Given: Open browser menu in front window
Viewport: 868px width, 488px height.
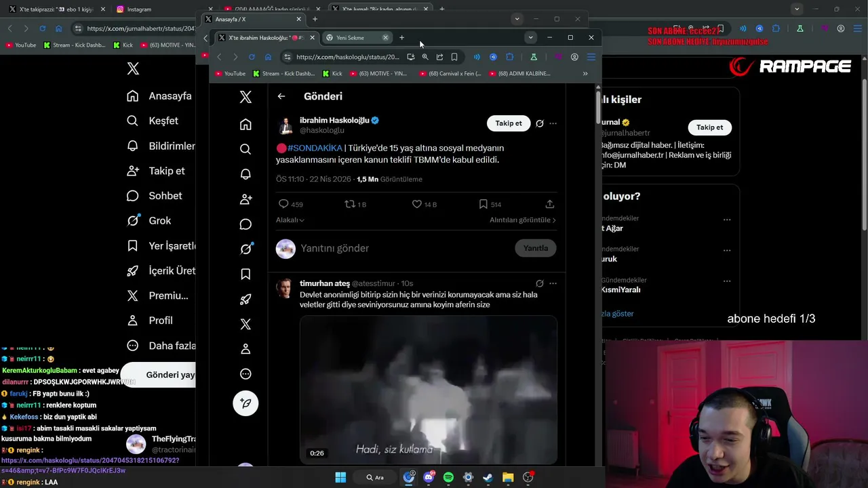Looking at the screenshot, I should 591,57.
